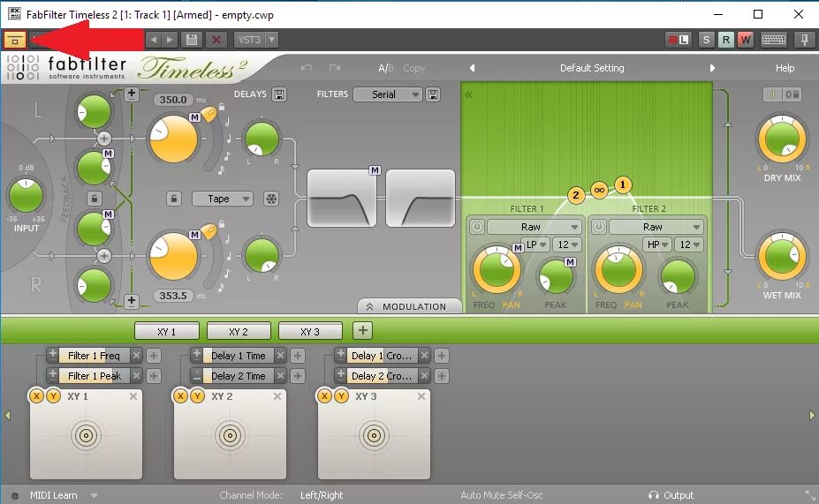The image size is (819, 504).
Task: Close the XY 1 controller panel
Action: (133, 396)
